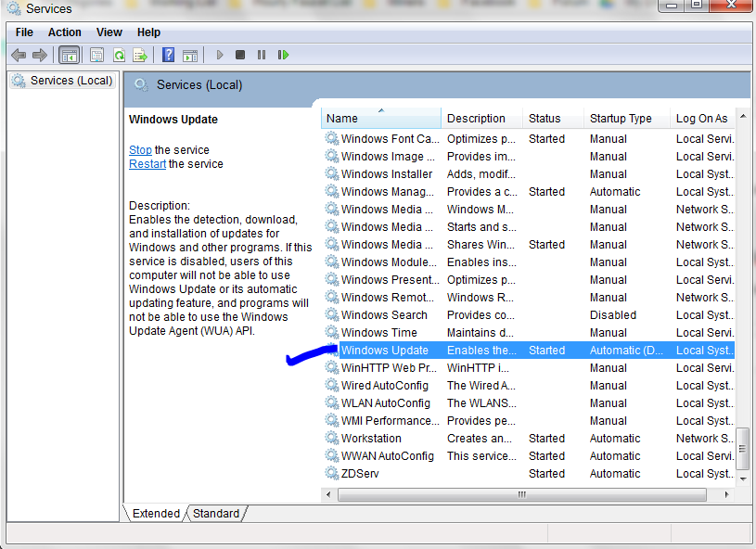Click the Stop the service link
The width and height of the screenshot is (756, 549).
pos(140,150)
